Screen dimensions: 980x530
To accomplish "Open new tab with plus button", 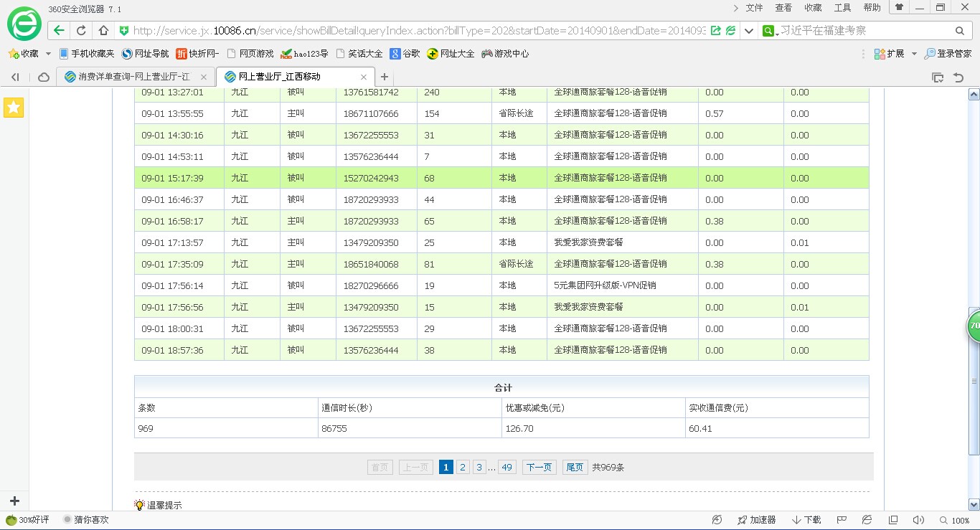I will (385, 77).
